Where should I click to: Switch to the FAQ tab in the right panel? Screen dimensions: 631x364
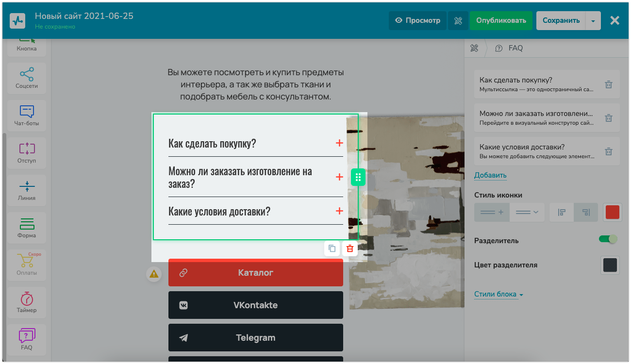(509, 48)
